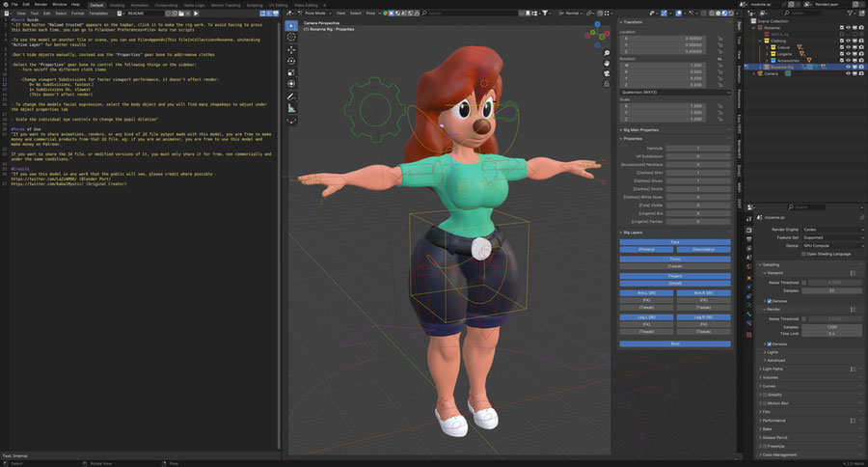The height and width of the screenshot is (467, 868).
Task: Click the Leg.R (IK) rig layer button
Action: pos(704,317)
